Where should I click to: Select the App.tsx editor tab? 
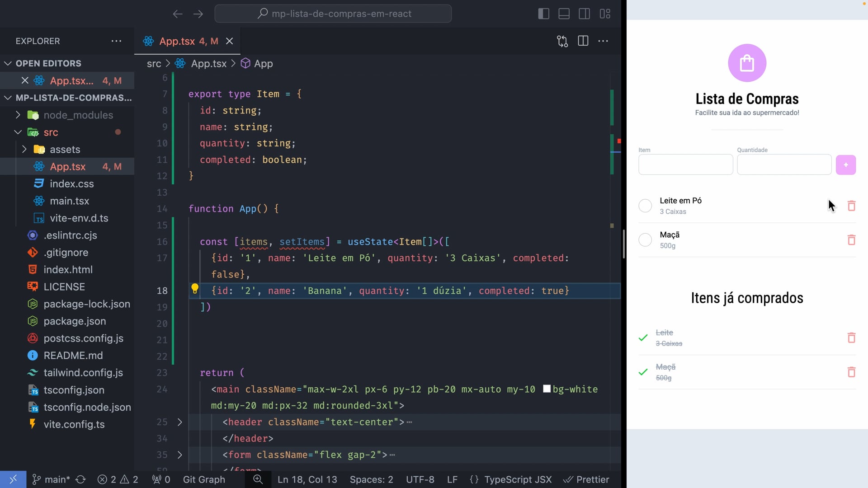click(187, 41)
